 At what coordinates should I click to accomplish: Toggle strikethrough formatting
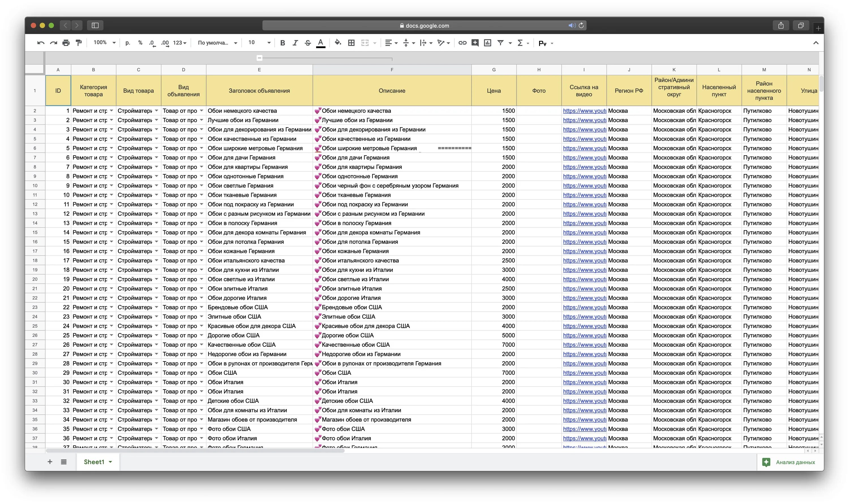click(307, 43)
